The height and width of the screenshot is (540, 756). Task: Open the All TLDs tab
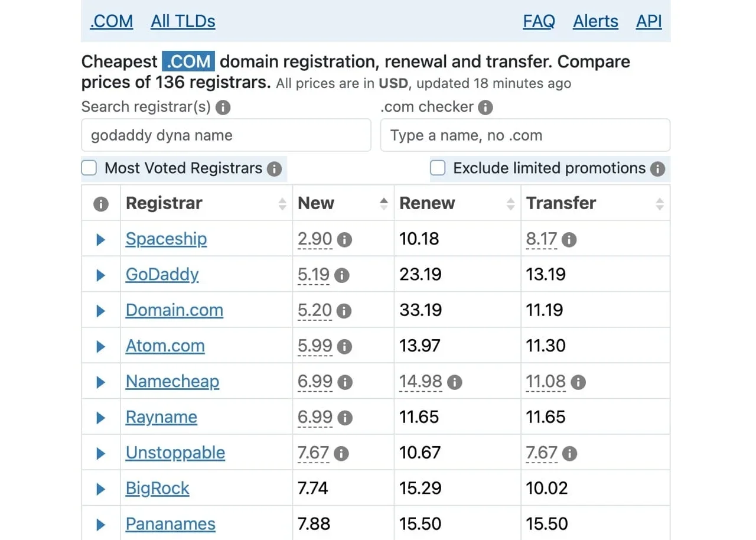[183, 21]
